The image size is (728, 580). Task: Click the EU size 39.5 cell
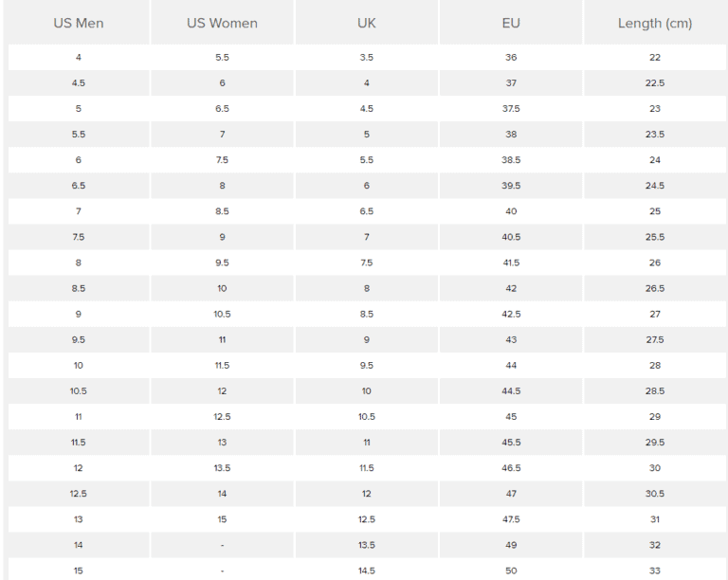tap(511, 186)
